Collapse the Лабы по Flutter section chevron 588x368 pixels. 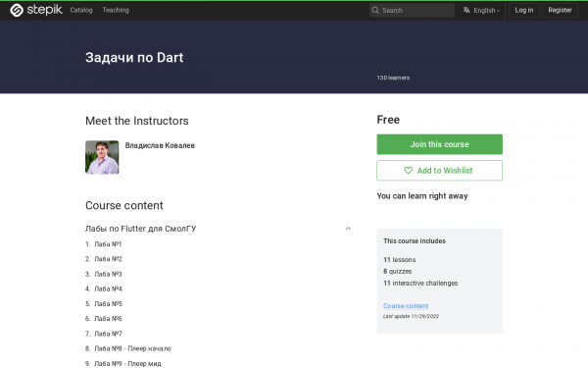point(348,229)
